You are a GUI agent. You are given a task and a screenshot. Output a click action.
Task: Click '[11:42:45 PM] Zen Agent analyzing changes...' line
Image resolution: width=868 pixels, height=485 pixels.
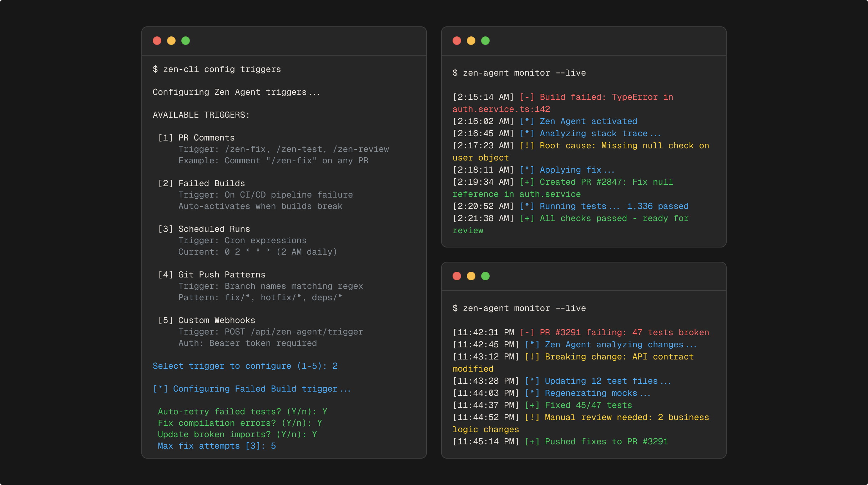(575, 344)
